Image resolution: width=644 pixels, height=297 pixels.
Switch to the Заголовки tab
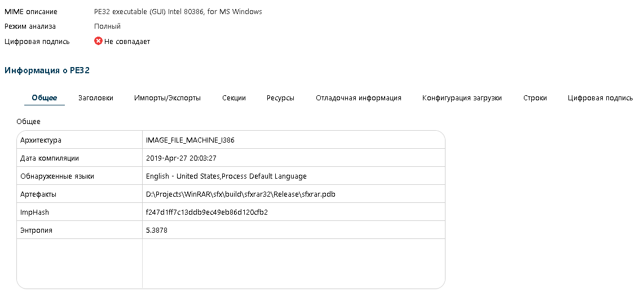pos(96,98)
